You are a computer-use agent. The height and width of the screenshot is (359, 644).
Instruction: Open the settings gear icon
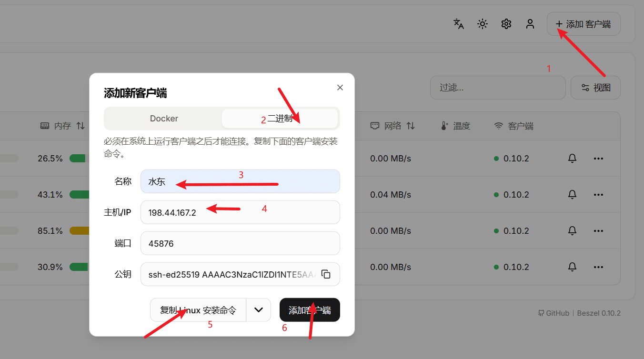[506, 24]
